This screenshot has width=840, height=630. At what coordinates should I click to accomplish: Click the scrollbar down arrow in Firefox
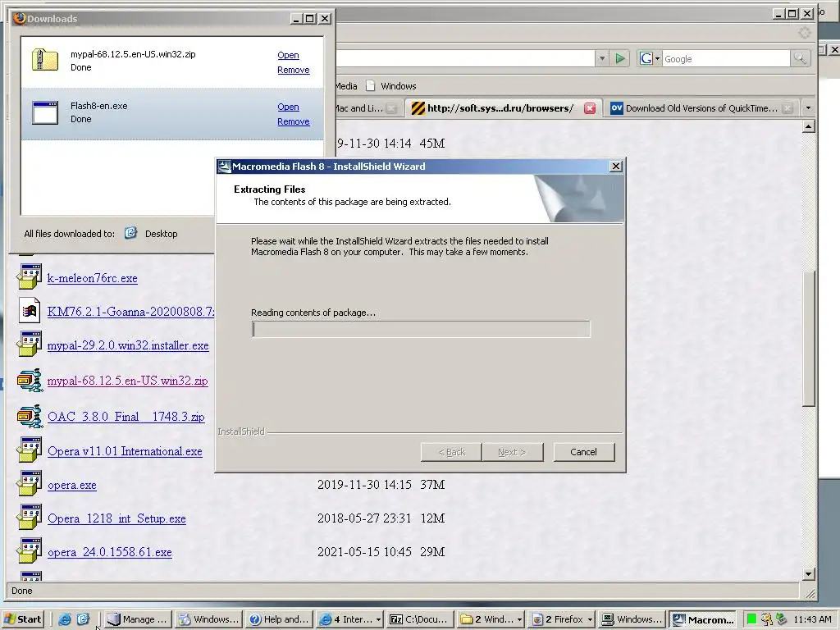[x=809, y=574]
